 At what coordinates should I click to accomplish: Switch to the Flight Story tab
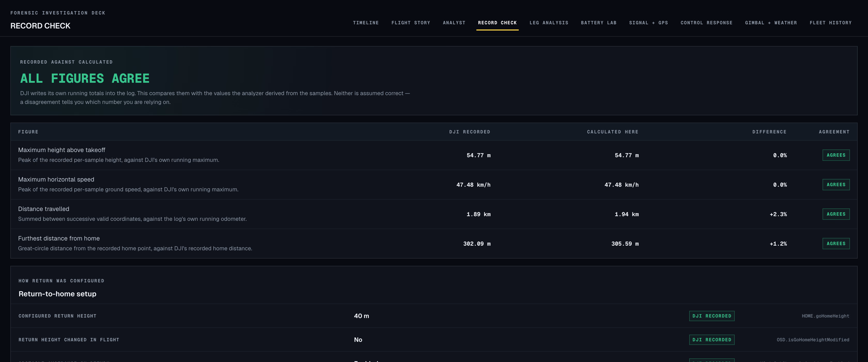[411, 22]
